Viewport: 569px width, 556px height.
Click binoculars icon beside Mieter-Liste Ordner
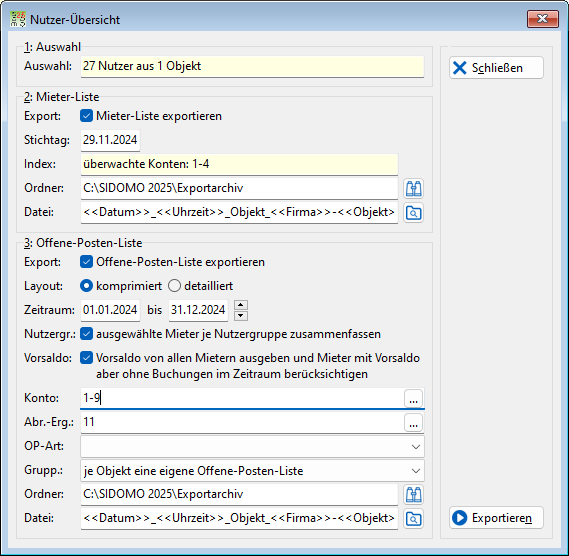pyautogui.click(x=414, y=188)
